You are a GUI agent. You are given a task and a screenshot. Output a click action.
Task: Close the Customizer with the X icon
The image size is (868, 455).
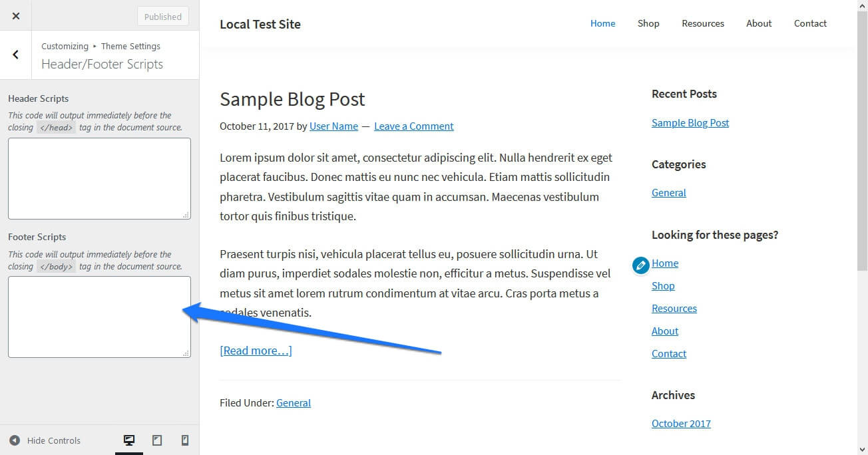coord(16,16)
